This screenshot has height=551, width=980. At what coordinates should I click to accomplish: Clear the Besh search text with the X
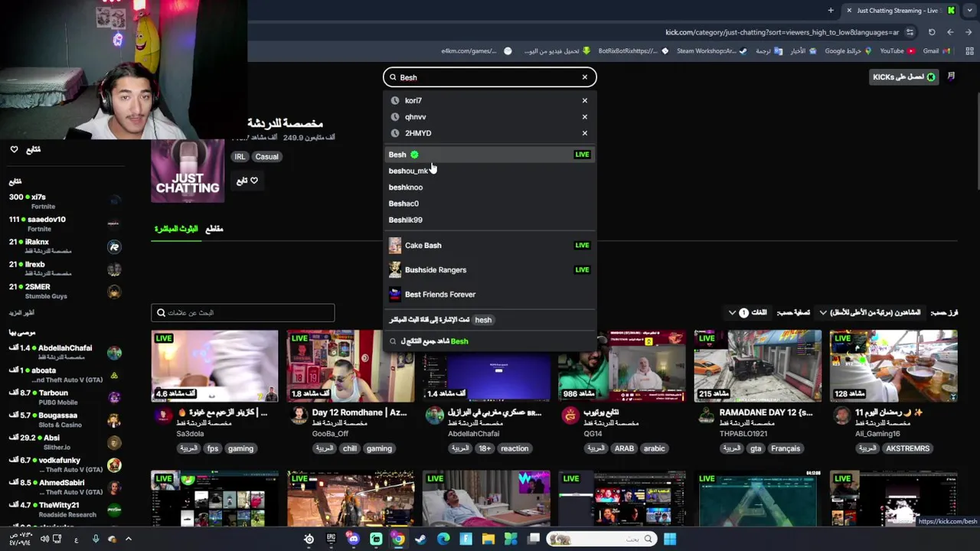coord(584,77)
